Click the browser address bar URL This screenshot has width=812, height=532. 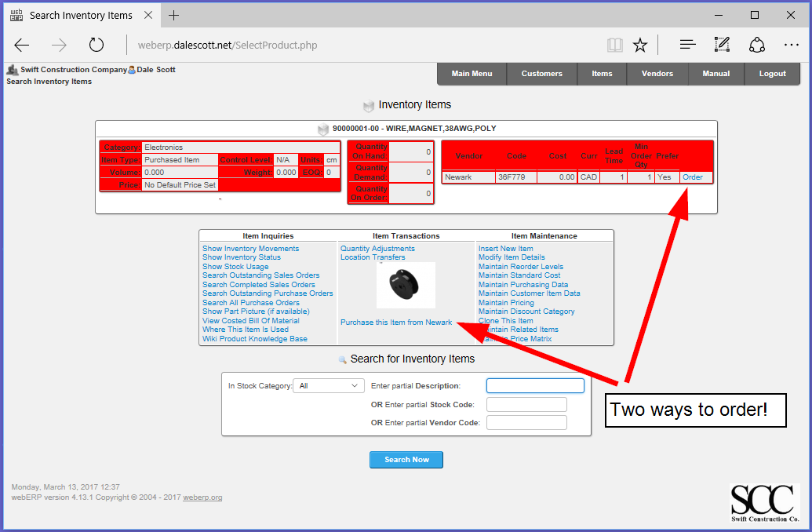[228, 45]
